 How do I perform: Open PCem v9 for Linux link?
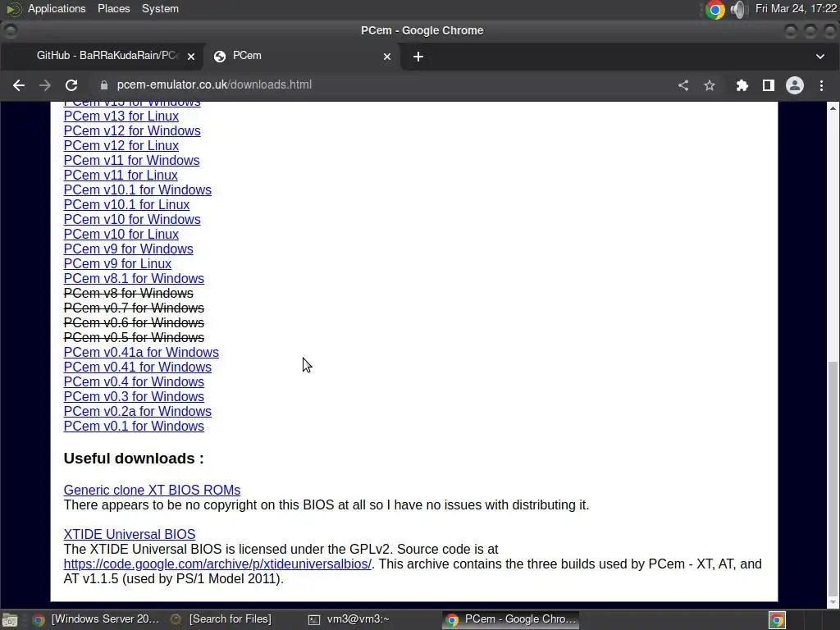[x=117, y=263]
